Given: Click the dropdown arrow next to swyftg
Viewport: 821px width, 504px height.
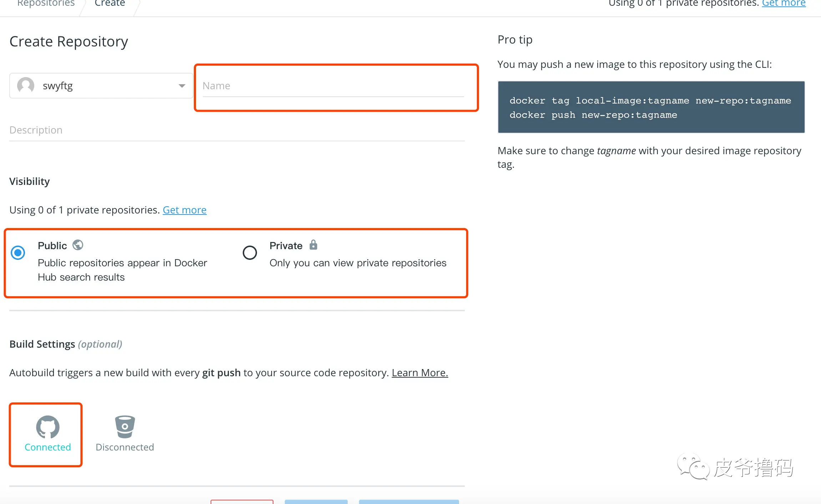Looking at the screenshot, I should 182,86.
